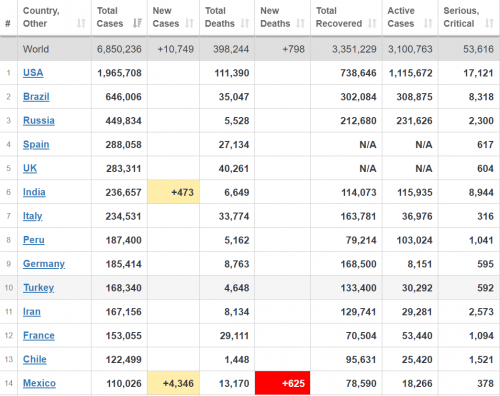Sort by Active Cases arrows icon

(428, 23)
